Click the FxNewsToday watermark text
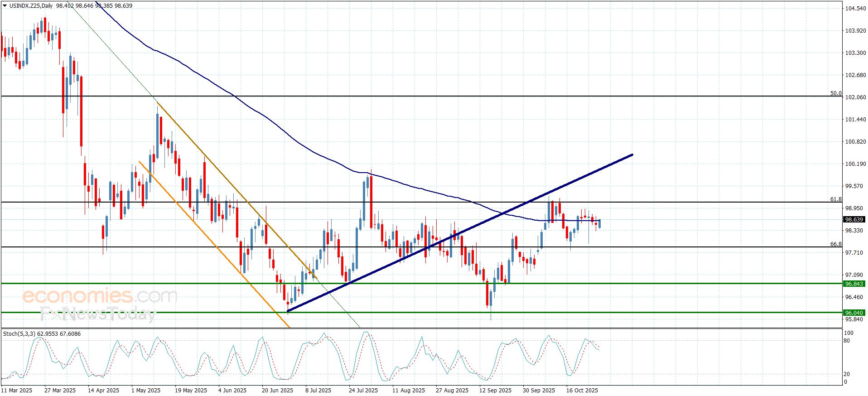 (x=98, y=314)
